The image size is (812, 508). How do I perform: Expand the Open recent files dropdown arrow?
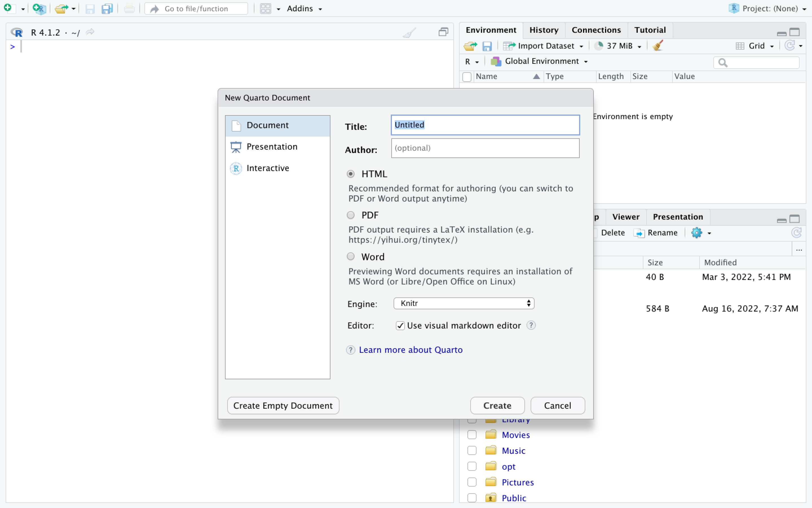tap(74, 9)
